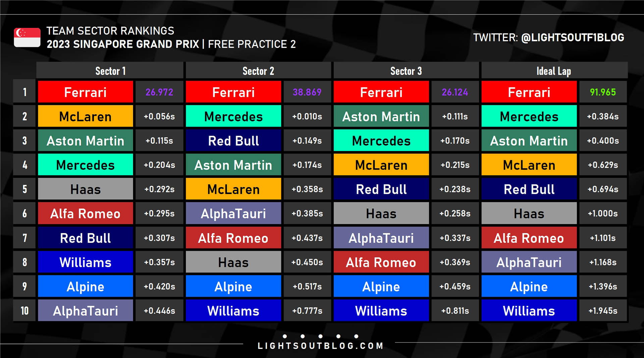This screenshot has width=644, height=358.
Task: Select the Sector 1 column header
Action: click(110, 71)
